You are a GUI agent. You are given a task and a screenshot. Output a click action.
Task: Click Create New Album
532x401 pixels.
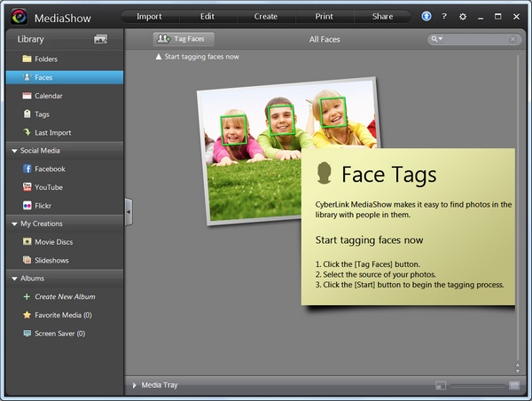point(64,296)
